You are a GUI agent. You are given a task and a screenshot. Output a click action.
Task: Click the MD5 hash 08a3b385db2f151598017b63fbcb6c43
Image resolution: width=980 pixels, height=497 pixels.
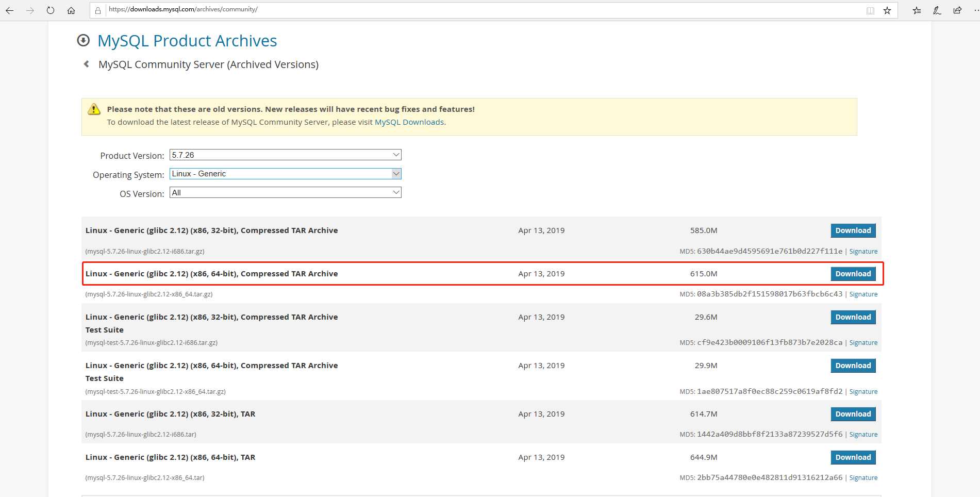point(770,294)
